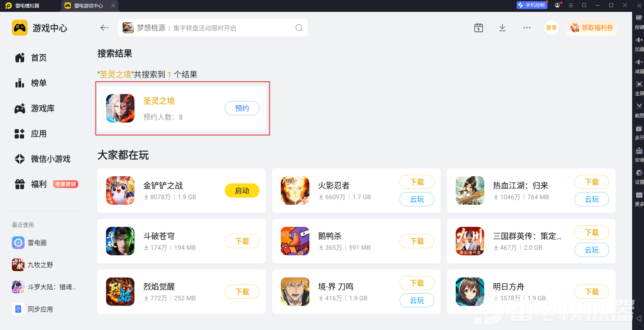Claim coupons via 领取福利券 button
Screen dimensions: 644x330
(591, 28)
